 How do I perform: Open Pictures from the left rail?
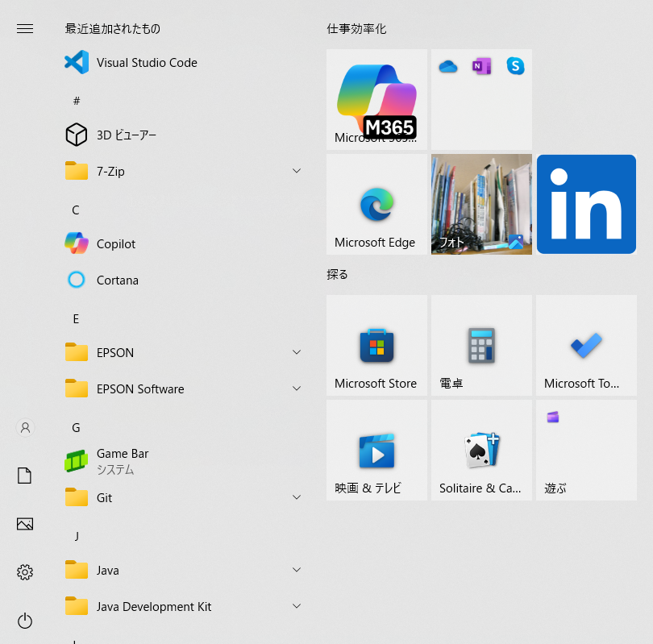(x=25, y=524)
